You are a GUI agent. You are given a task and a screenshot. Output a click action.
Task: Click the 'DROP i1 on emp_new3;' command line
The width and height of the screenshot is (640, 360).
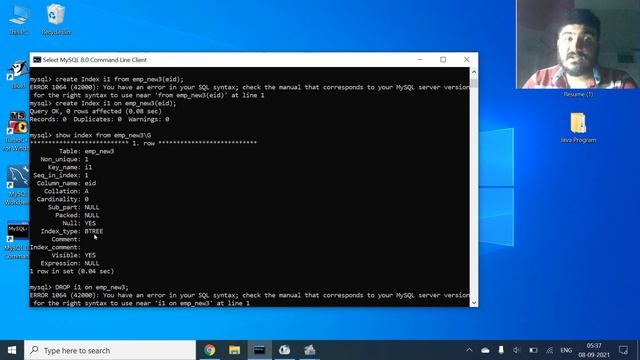[79, 287]
